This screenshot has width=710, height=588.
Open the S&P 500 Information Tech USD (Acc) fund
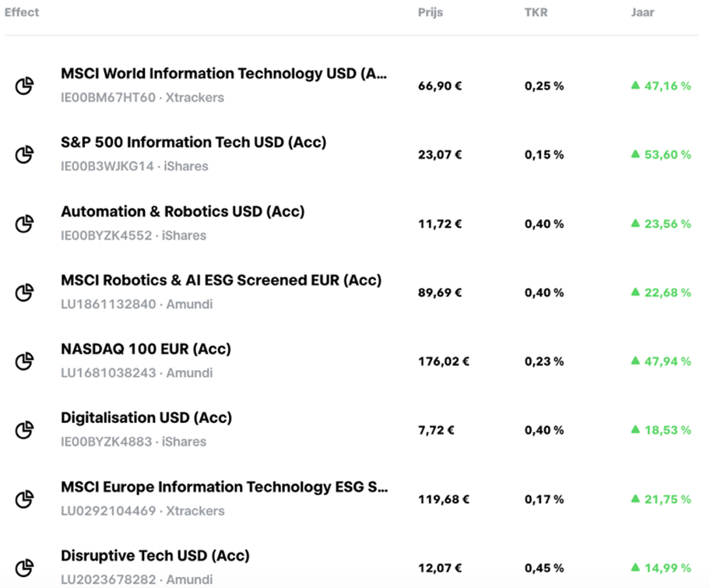[x=194, y=143]
